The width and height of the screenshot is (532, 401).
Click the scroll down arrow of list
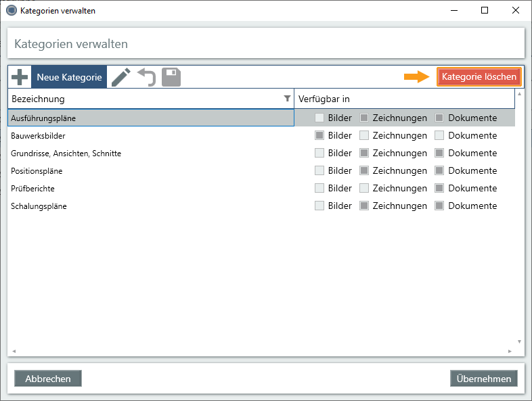[520, 342]
